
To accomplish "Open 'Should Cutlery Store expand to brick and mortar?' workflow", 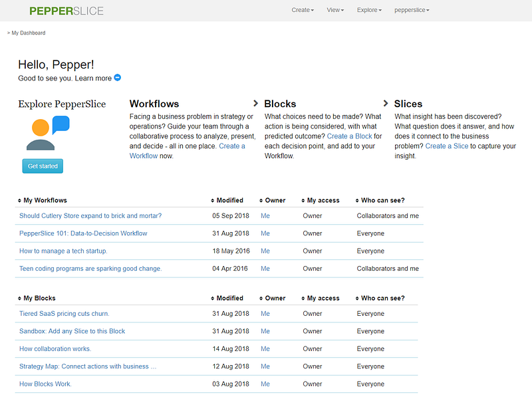I will (x=90, y=215).
